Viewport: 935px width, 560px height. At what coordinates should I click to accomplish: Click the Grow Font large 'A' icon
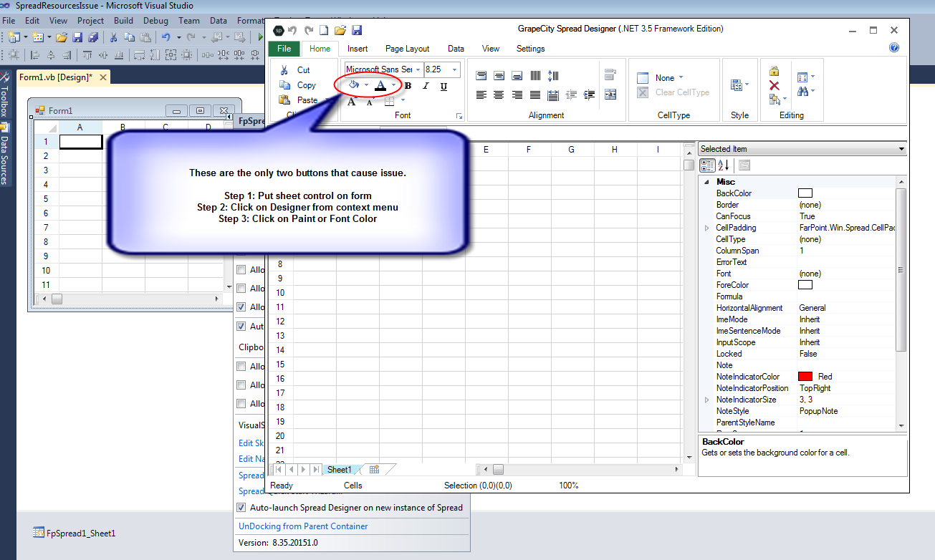352,102
